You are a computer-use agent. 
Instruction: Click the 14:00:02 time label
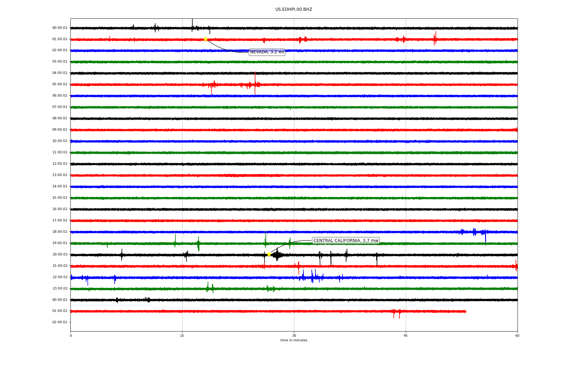60,186
